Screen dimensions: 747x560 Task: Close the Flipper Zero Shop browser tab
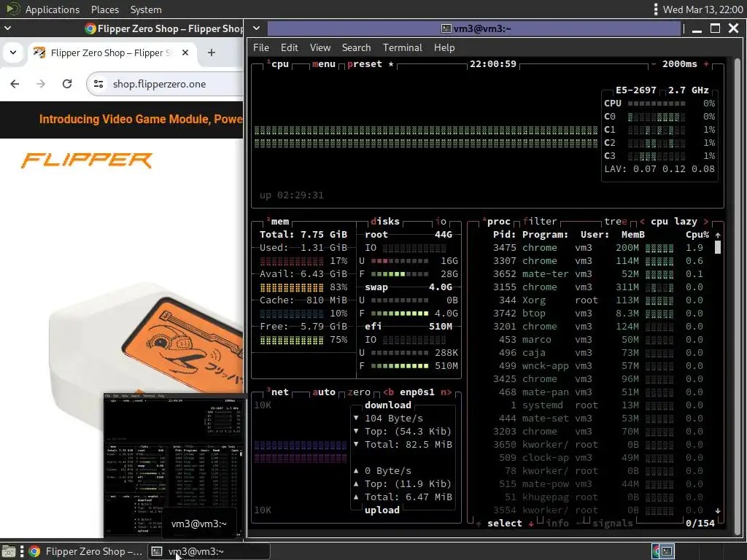pyautogui.click(x=185, y=52)
